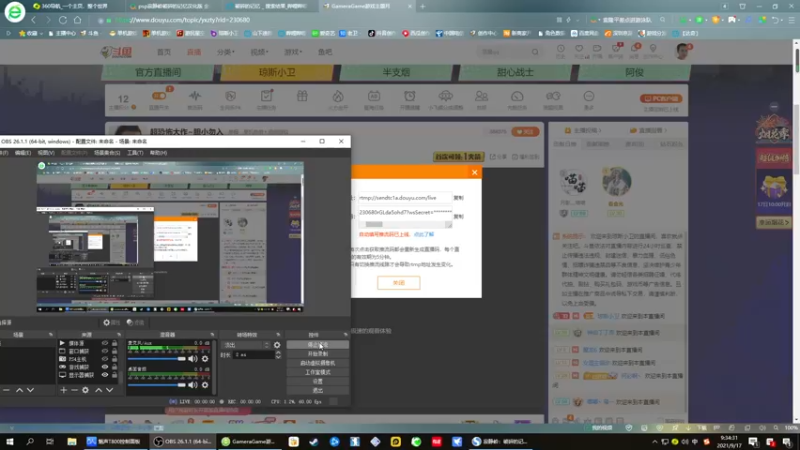Click 关闭 button in stream key dialog

point(398,283)
